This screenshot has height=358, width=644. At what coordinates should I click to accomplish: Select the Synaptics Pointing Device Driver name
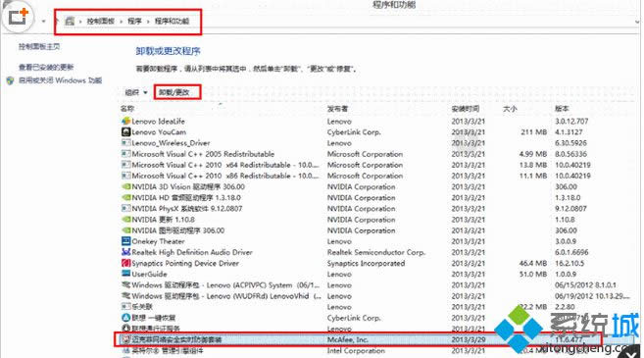[185, 263]
